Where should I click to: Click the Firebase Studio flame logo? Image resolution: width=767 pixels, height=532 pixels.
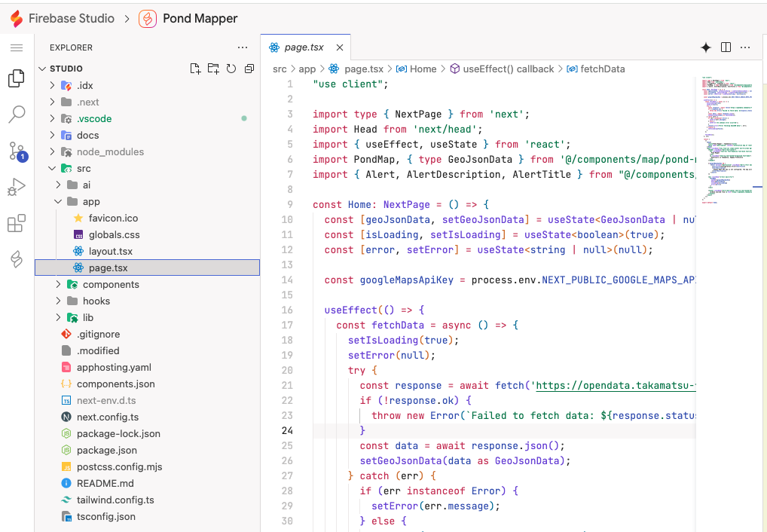coord(16,19)
